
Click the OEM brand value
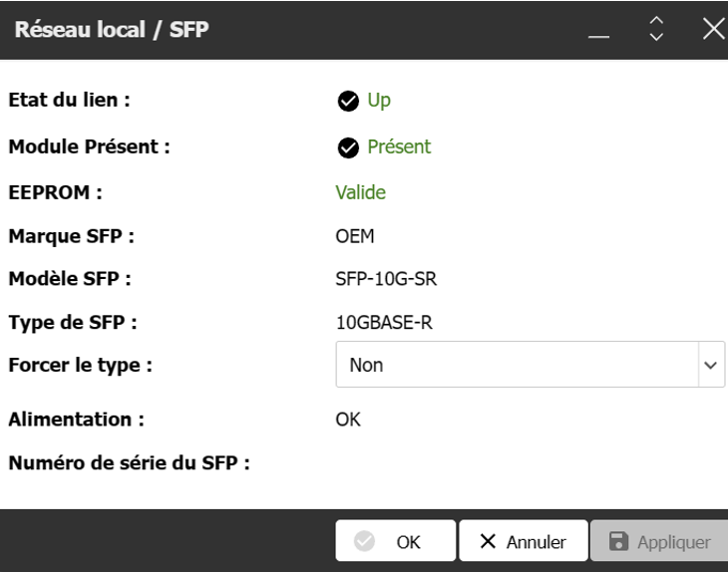[x=355, y=236]
